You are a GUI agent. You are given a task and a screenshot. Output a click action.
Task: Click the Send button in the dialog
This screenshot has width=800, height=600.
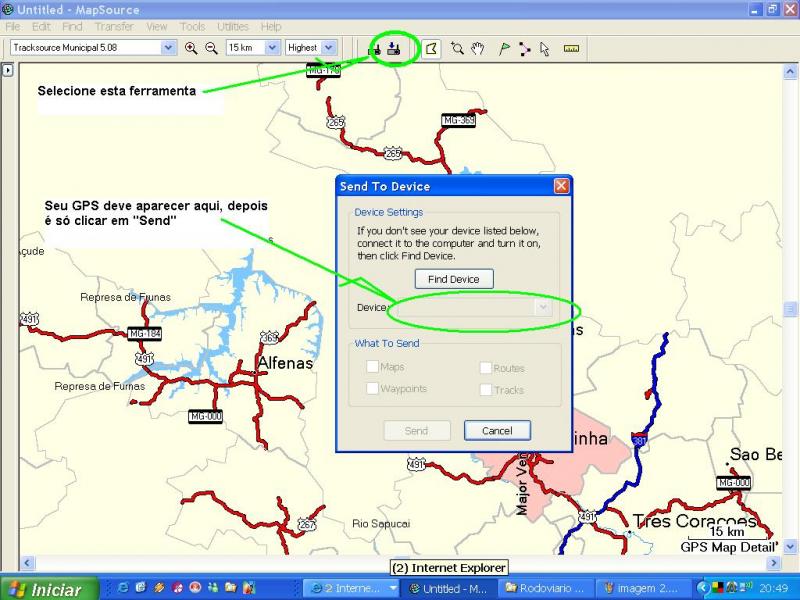click(416, 431)
